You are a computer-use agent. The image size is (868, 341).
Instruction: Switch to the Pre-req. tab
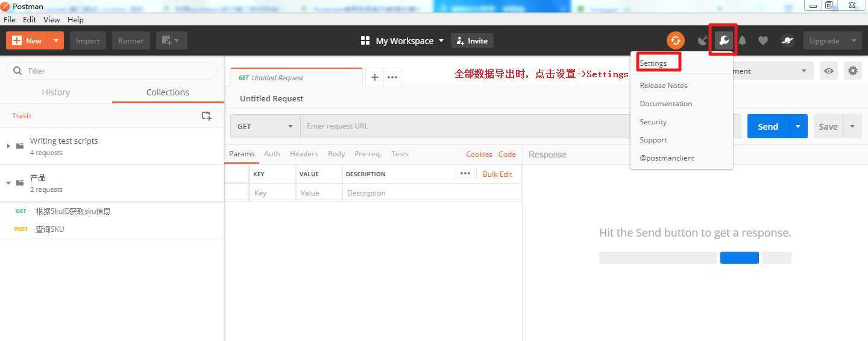[368, 154]
